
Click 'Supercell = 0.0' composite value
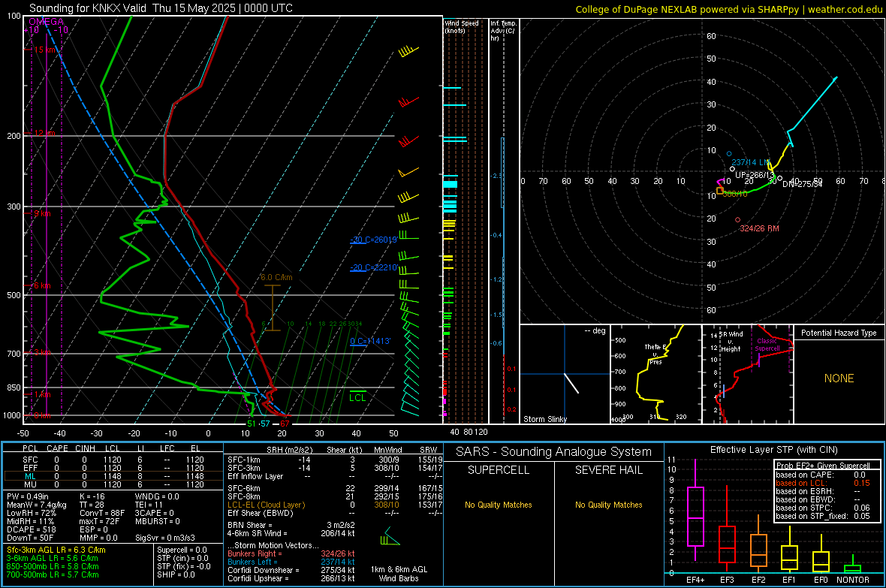tap(182, 550)
